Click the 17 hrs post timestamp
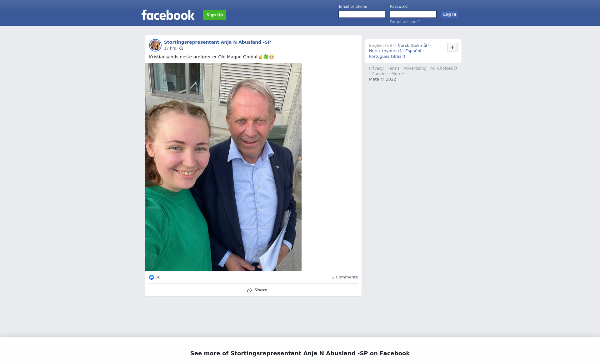 [170, 48]
